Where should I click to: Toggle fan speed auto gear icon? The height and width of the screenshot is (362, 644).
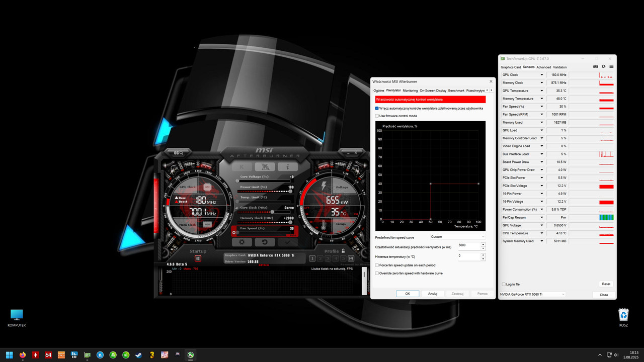(234, 233)
